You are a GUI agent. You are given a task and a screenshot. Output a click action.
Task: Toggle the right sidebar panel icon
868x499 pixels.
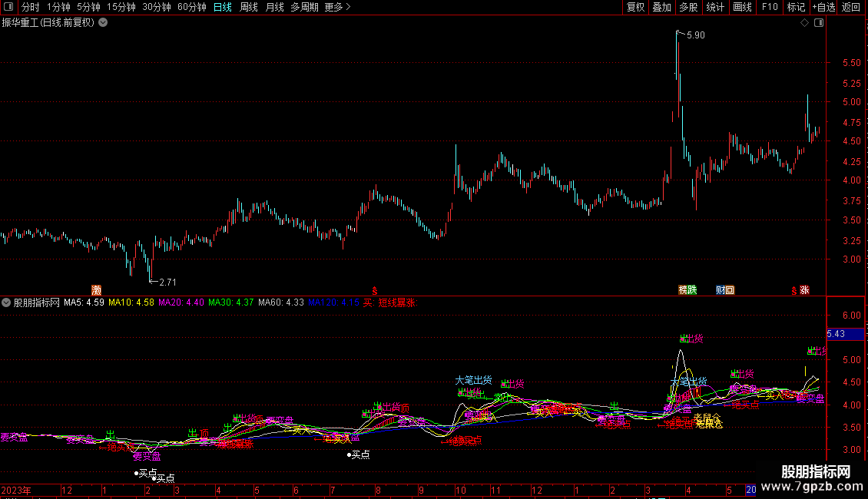pyautogui.click(x=819, y=23)
